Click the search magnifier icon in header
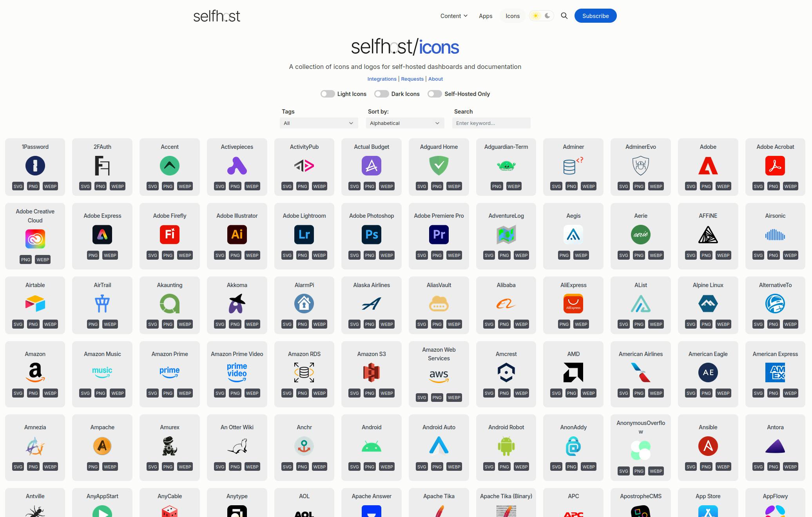 [x=564, y=16]
